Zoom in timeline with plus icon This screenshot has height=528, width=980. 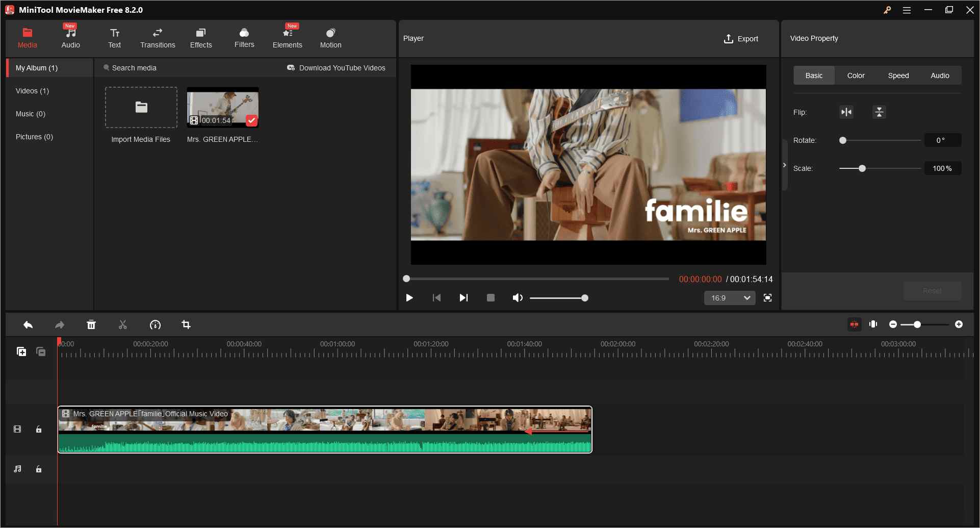point(959,324)
